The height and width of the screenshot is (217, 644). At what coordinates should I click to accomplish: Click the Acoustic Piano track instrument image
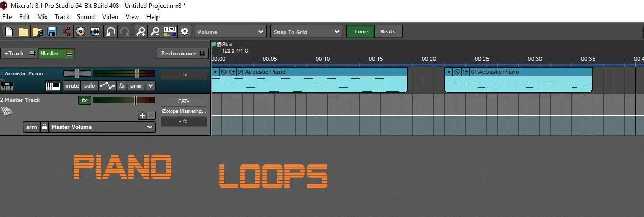7,85
